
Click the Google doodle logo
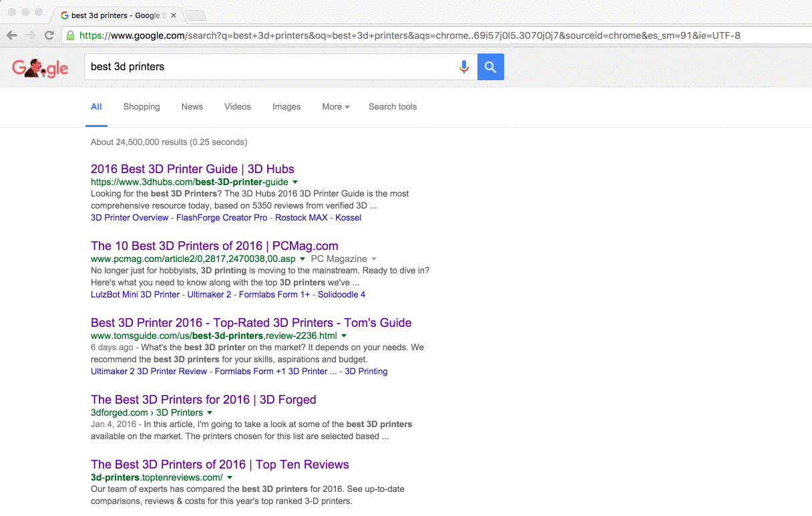(40, 68)
